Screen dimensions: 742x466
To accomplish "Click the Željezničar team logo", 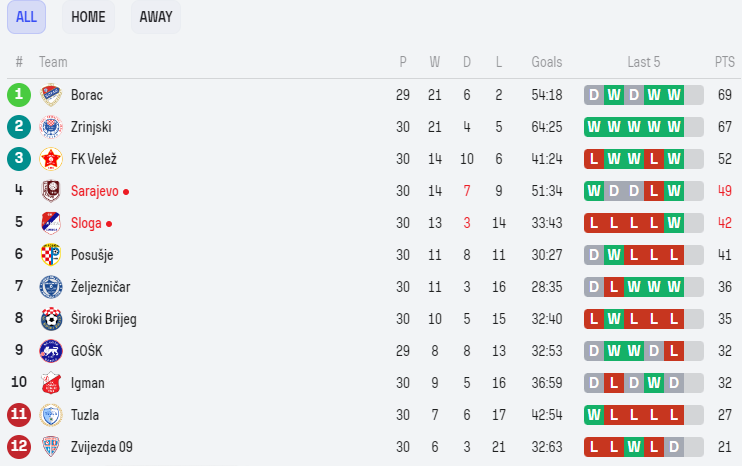I will (x=51, y=287).
